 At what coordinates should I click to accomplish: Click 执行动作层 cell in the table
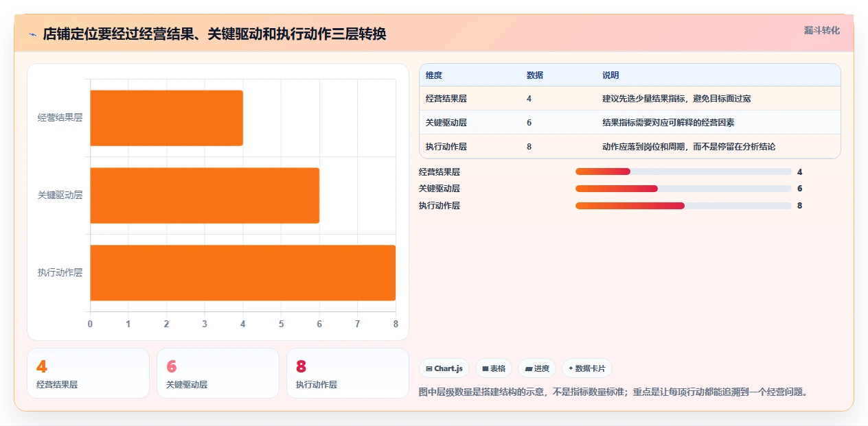pyautogui.click(x=446, y=147)
